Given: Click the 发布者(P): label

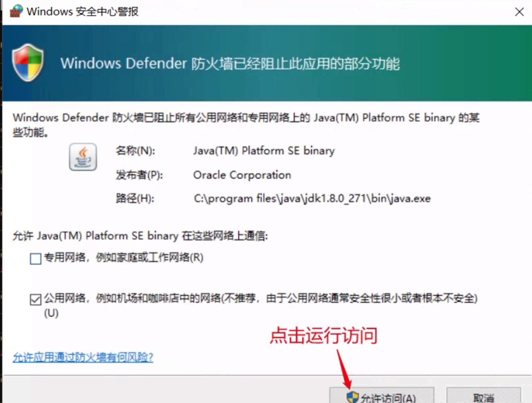Looking at the screenshot, I should click(139, 175).
